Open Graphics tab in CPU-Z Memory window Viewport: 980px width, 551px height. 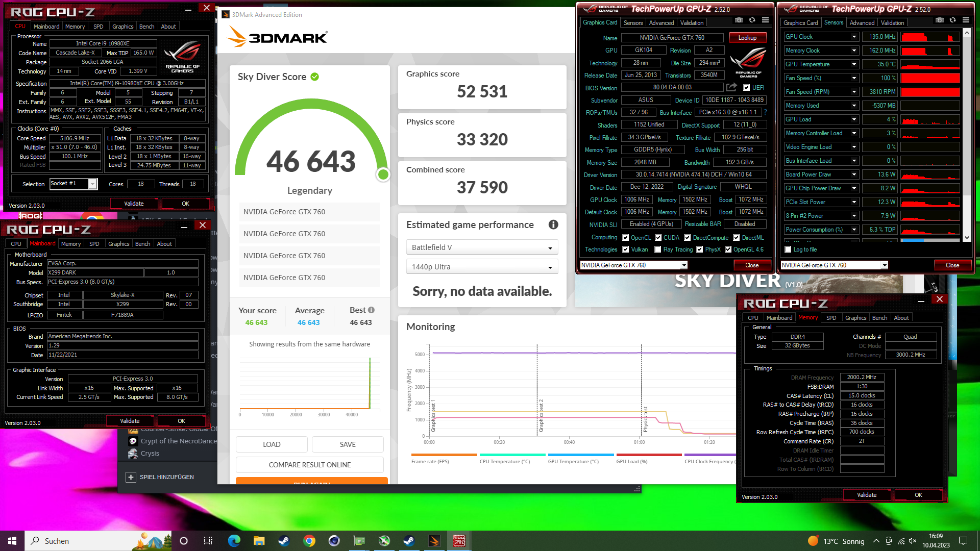coord(855,318)
